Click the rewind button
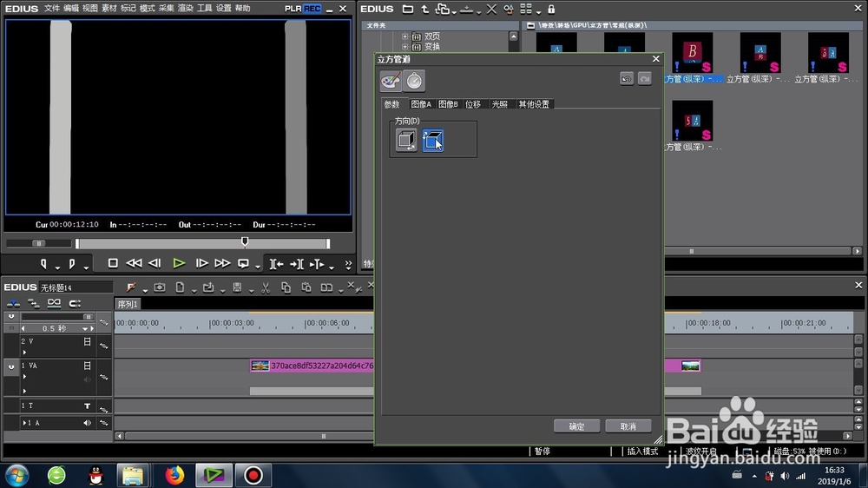The image size is (868, 488). click(134, 263)
